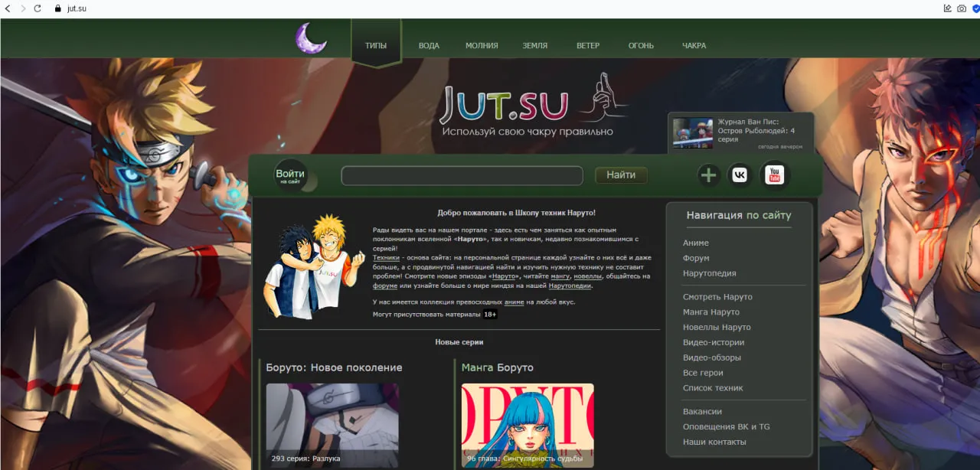This screenshot has width=980, height=470.
Task: Open the ТИПЫ menu tab
Action: click(376, 45)
